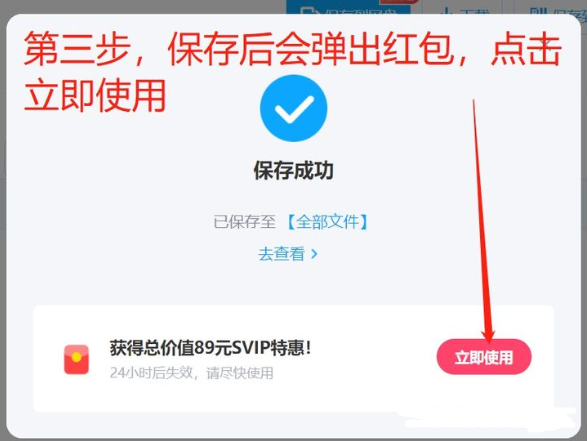
Task: Click the red 第三步 annotation text
Action: click(x=77, y=49)
